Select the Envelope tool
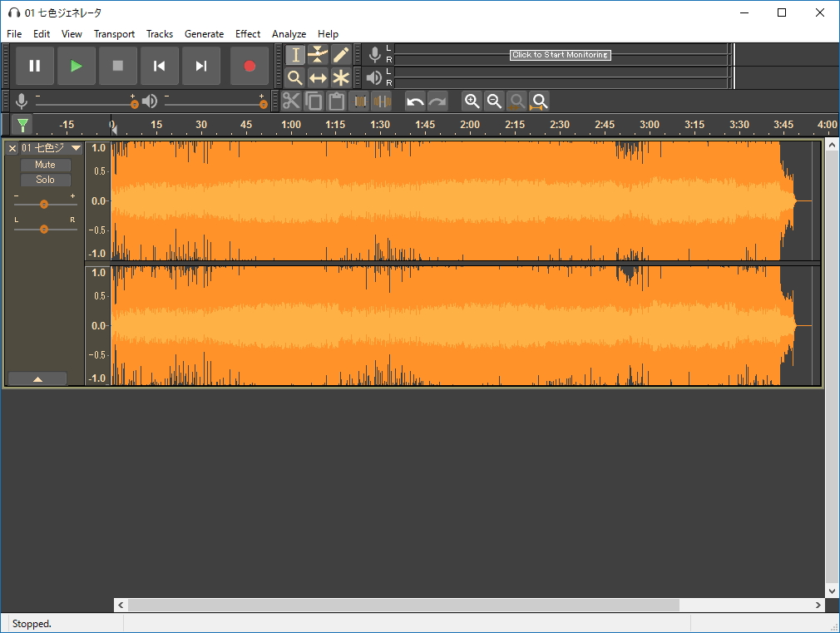The height and width of the screenshot is (633, 840). coord(319,55)
